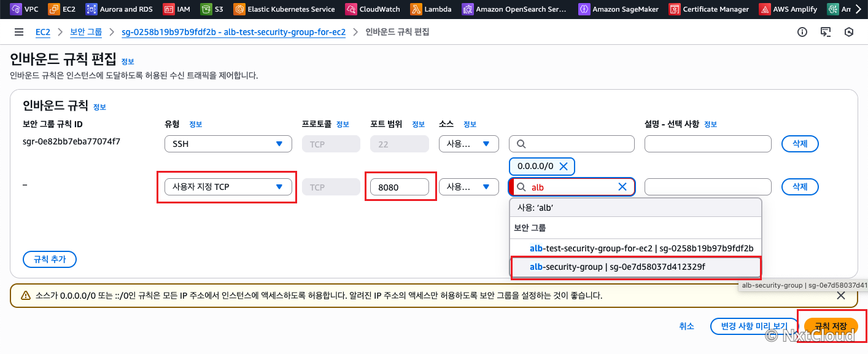Open 정보 link next to page title
Image resolution: width=868 pixels, height=354 pixels.
coord(128,61)
